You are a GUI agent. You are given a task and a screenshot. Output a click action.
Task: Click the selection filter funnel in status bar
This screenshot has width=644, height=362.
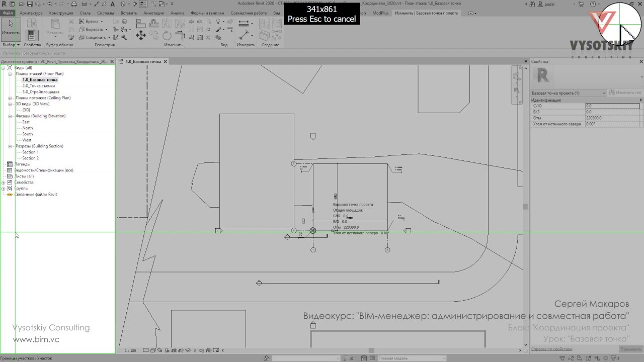point(614,358)
